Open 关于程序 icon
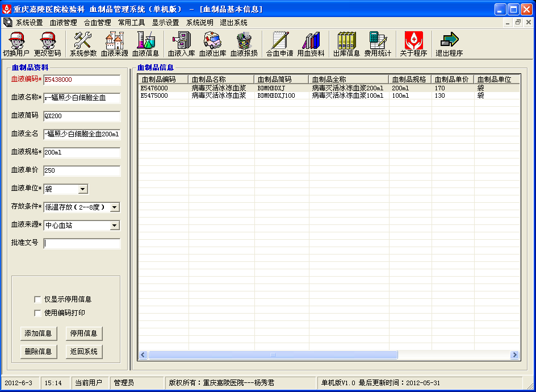Image resolution: width=536 pixels, height=392 pixels. (413, 44)
